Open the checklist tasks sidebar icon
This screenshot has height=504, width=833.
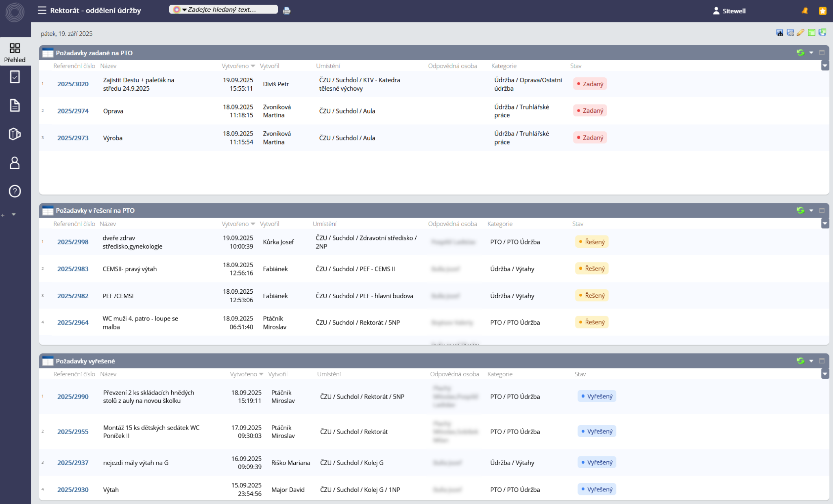(x=15, y=77)
